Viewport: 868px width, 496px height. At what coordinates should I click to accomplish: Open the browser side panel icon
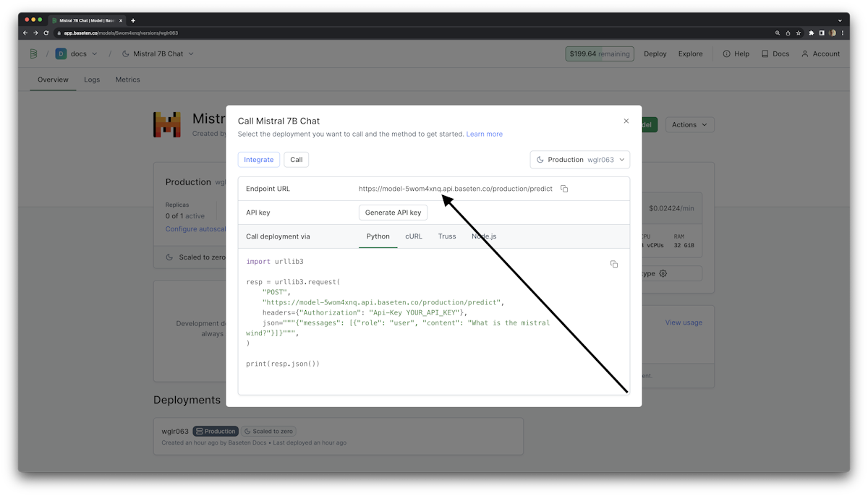822,33
